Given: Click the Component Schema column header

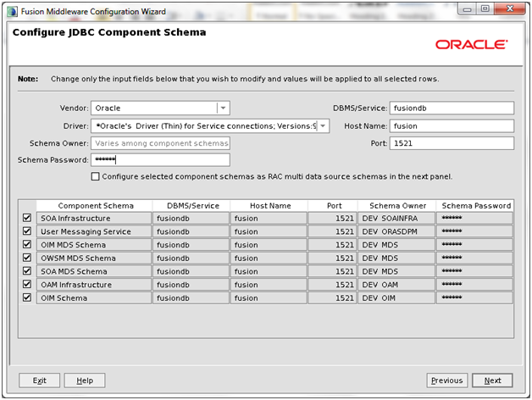Looking at the screenshot, I should point(94,205).
